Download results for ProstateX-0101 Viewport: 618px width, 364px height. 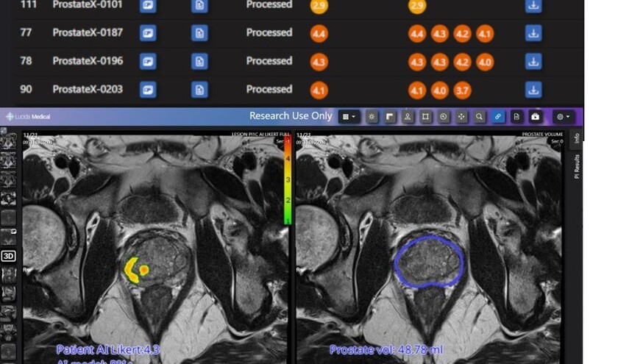(x=533, y=6)
